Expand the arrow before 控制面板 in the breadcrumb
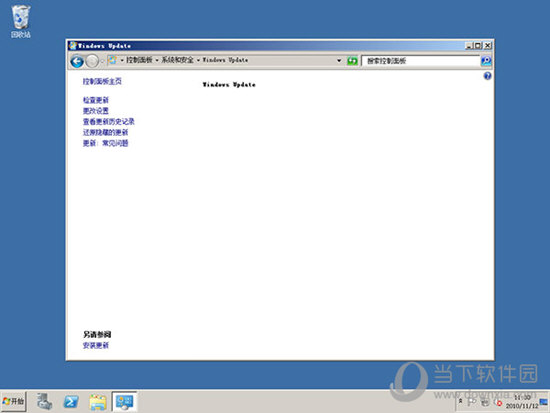This screenshot has height=413, width=550. pos(122,60)
